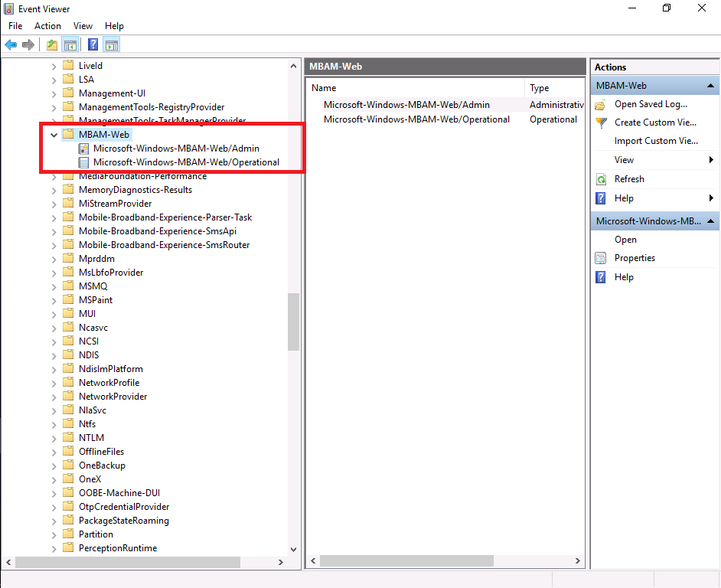Select the ManagementTools-RegistryProvider tree item
This screenshot has height=588, width=721.
click(152, 107)
